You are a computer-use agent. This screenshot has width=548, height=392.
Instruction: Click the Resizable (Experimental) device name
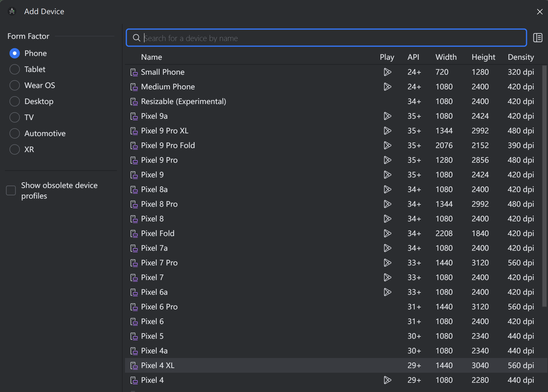pyautogui.click(x=184, y=101)
